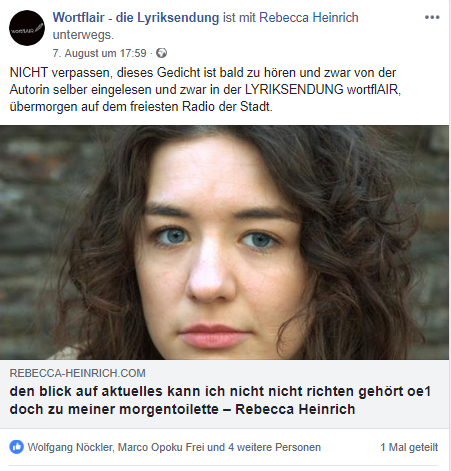The image size is (451, 471).
Task: Open the wortflAIR page profile picture
Action: (x=27, y=28)
